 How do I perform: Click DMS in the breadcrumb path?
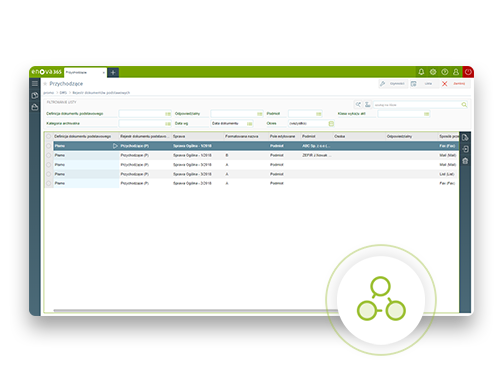click(63, 93)
